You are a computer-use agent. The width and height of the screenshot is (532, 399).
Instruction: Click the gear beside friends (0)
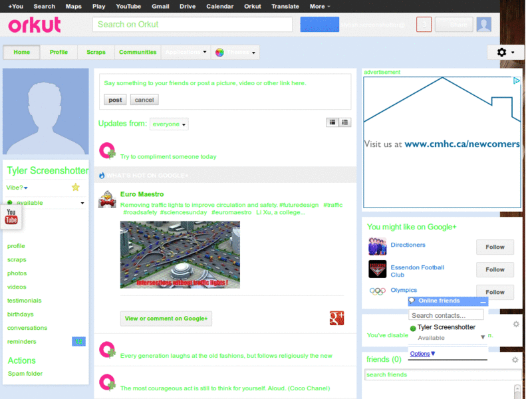pyautogui.click(x=515, y=360)
